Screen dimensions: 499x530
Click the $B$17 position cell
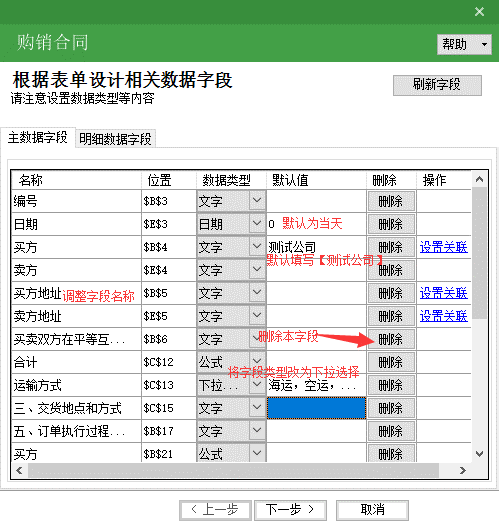pyautogui.click(x=169, y=431)
